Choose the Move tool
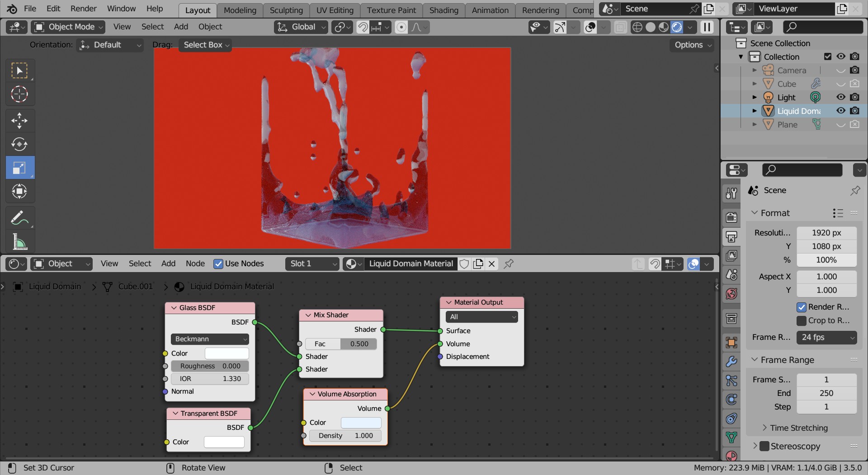Viewport: 868px width, 475px height. 19,121
